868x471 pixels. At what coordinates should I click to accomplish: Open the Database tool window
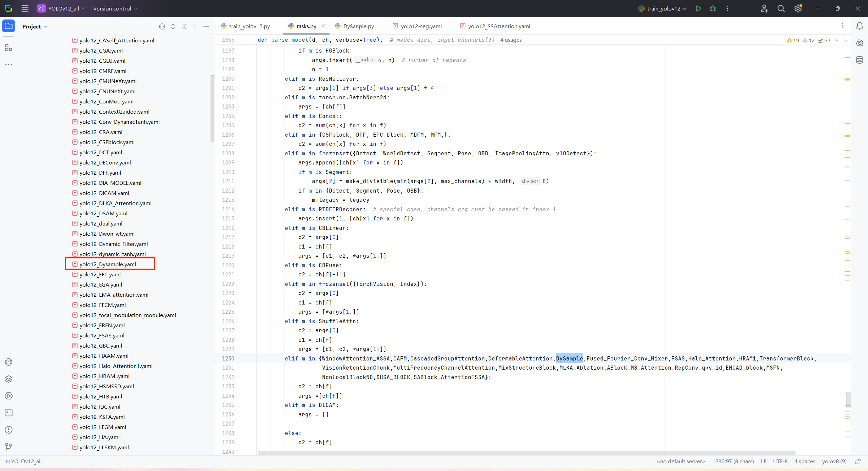click(860, 60)
